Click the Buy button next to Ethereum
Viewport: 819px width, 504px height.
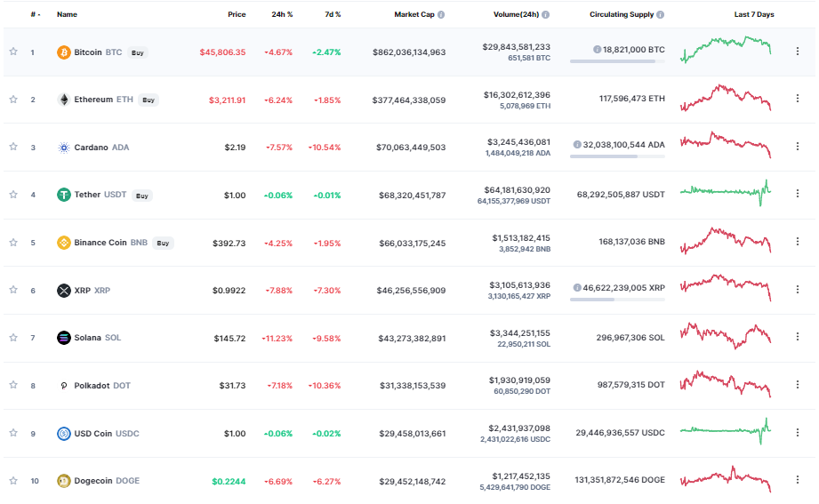[149, 100]
